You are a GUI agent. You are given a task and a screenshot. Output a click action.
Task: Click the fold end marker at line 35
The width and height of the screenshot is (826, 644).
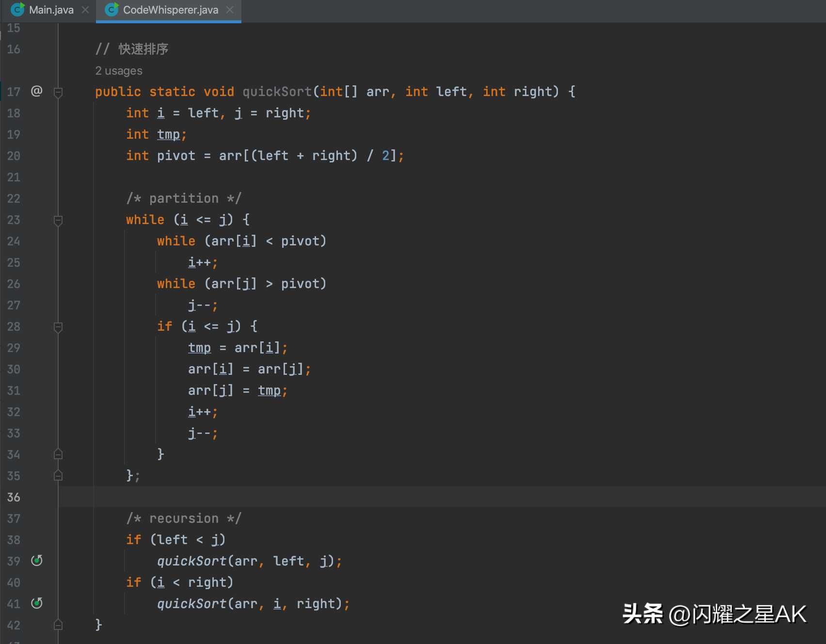coord(58,476)
